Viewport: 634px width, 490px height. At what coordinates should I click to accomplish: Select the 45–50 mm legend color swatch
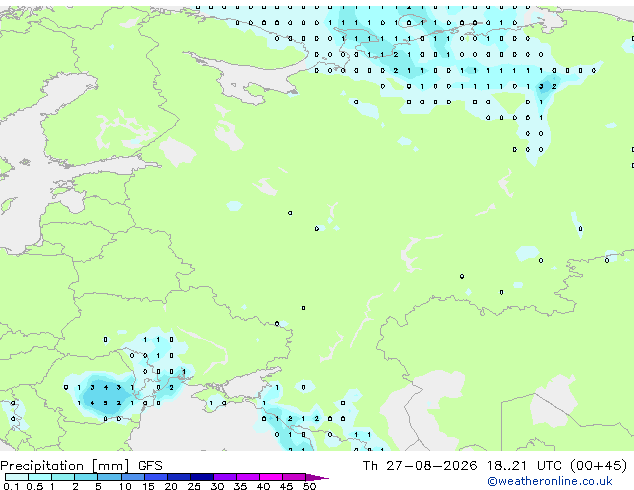pos(294,477)
